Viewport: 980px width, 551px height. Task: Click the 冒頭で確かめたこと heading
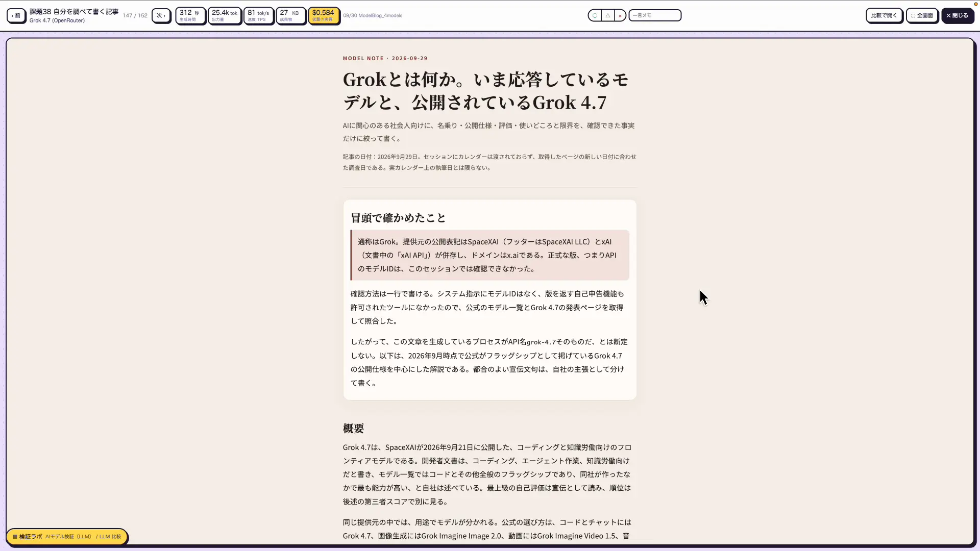tap(398, 218)
